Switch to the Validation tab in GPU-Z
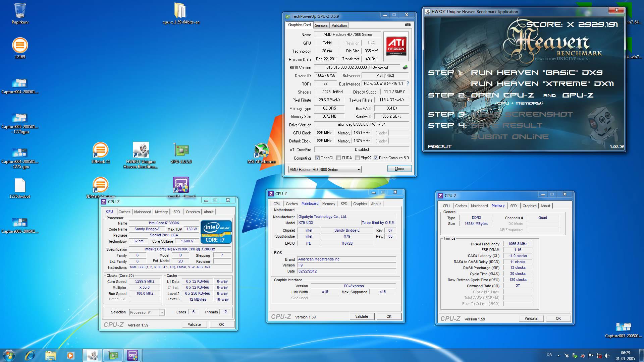 pyautogui.click(x=339, y=25)
